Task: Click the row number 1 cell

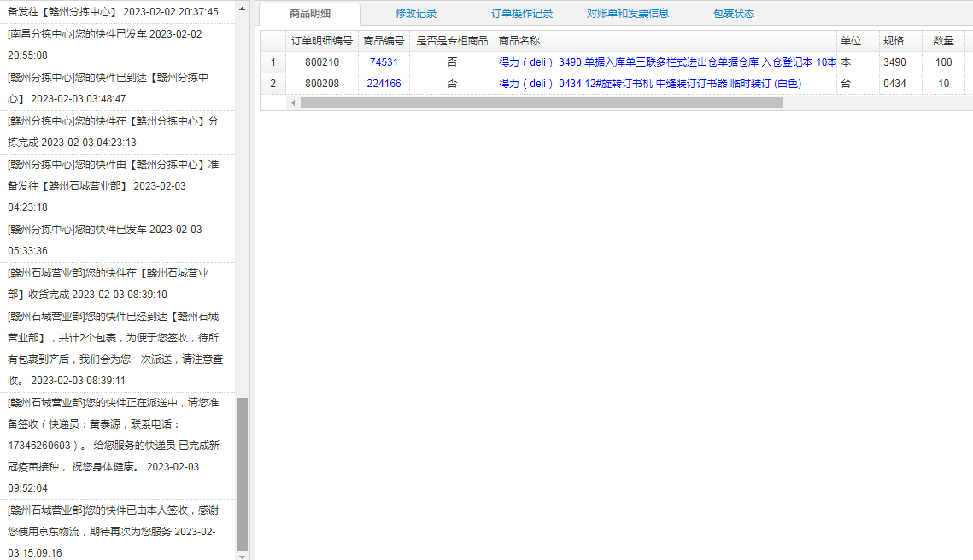Action: (x=273, y=62)
